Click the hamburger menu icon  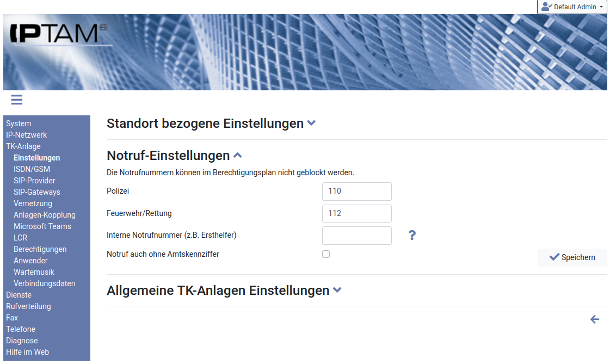(16, 100)
